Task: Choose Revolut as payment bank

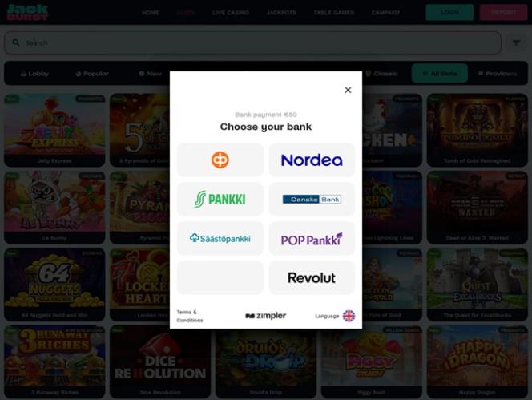Action: pos(312,277)
